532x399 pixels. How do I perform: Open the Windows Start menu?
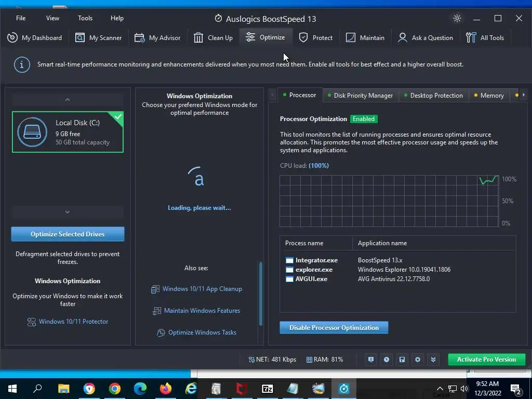12,389
